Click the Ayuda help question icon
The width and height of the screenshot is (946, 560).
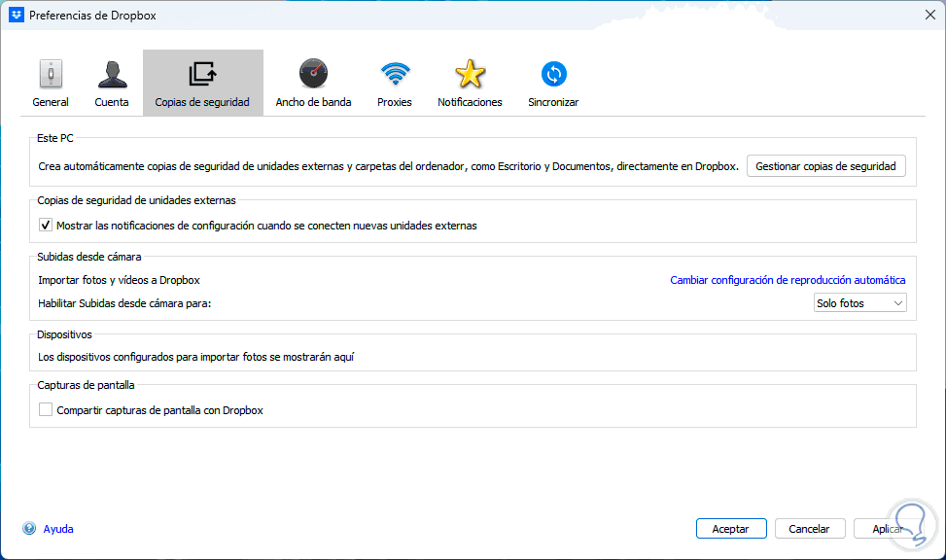click(29, 529)
